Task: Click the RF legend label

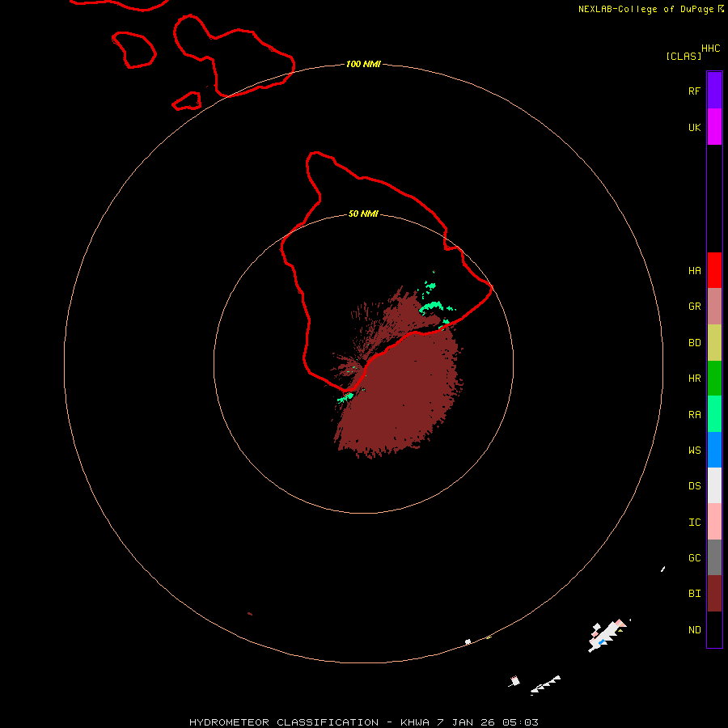Action: (694, 91)
